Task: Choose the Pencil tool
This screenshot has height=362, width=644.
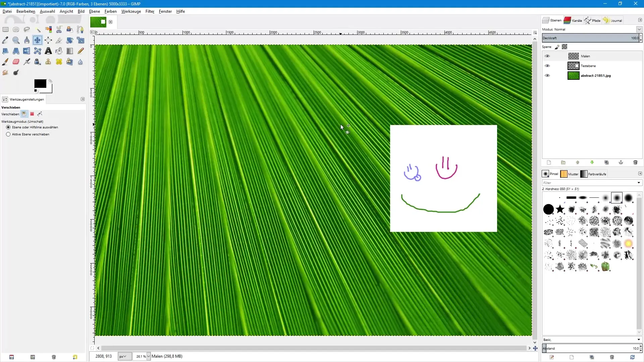Action: point(80,51)
